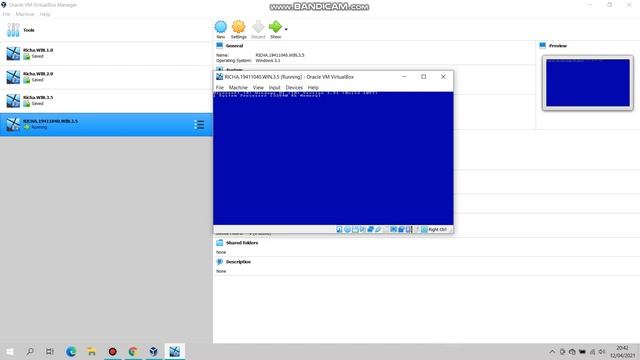Click the hard disk activity status icon

pos(339,229)
